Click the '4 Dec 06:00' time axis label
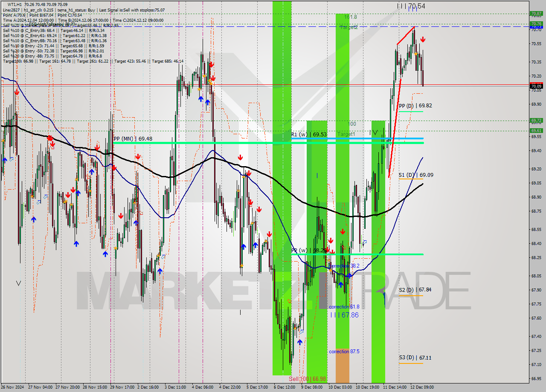The width and height of the screenshot is (546, 392). [x=203, y=388]
